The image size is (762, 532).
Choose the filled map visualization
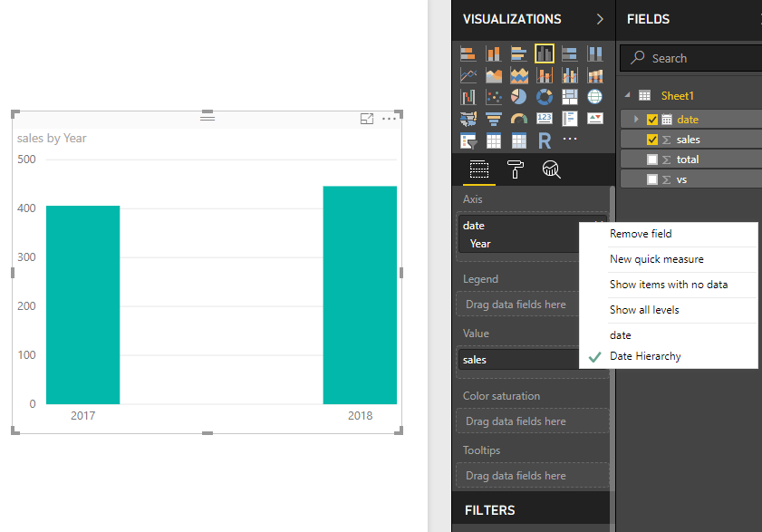pos(468,118)
